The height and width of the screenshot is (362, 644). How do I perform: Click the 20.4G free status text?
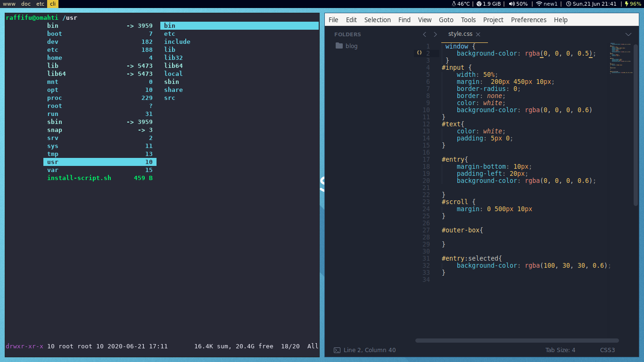255,346
